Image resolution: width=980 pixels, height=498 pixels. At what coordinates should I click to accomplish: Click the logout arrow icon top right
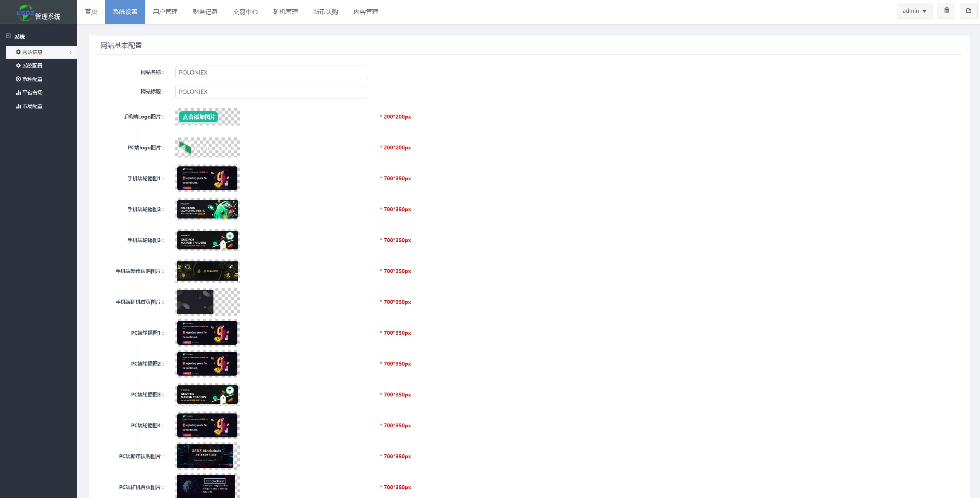[968, 11]
